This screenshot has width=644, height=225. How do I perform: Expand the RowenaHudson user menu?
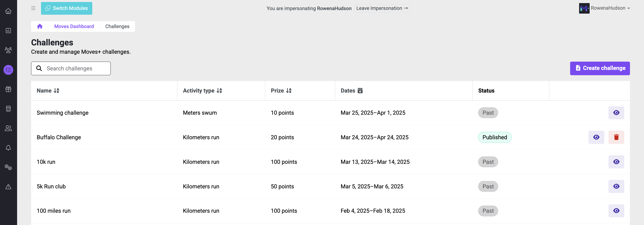click(604, 8)
